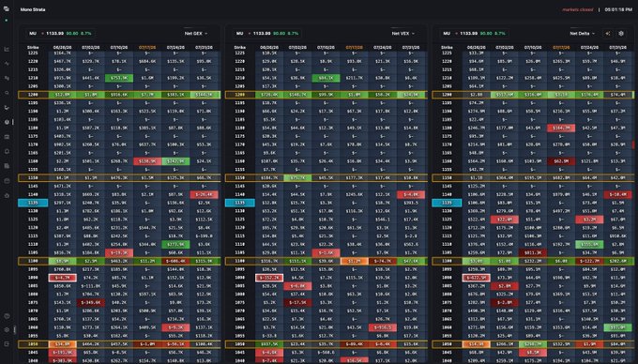
Task: Click the logout icon at sidebar bottom
Action: click(x=7, y=344)
